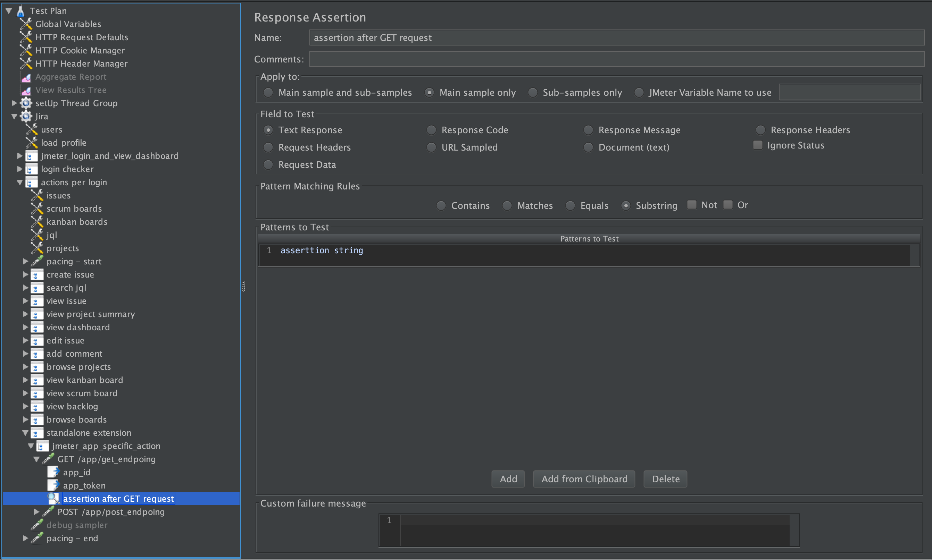
Task: Select the pacing - start timer icon
Action: pos(37,261)
